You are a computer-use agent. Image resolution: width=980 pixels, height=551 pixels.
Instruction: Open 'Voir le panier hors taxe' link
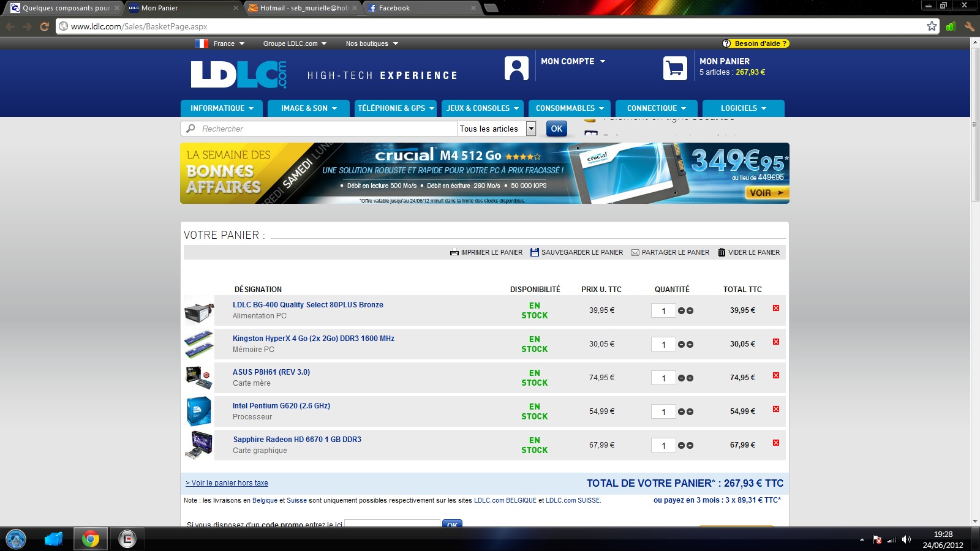coord(227,483)
